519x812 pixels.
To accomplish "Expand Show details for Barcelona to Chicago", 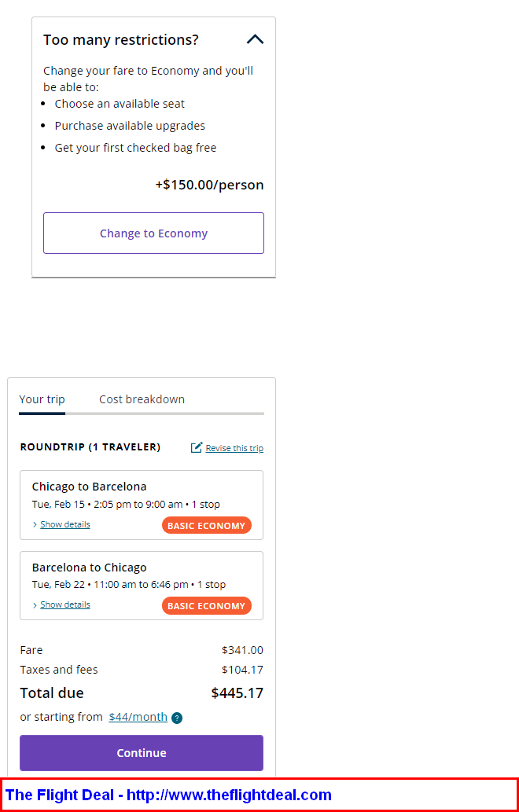I will click(x=65, y=604).
